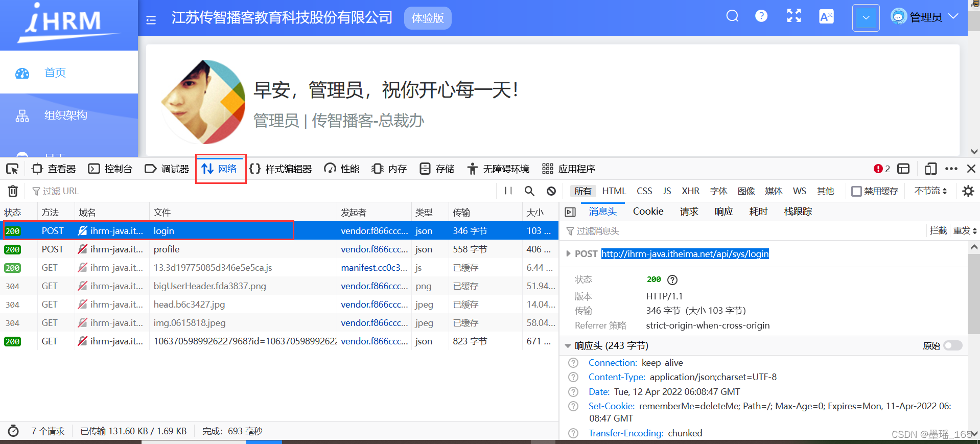Open the 应用程序 tab
980x444 pixels.
coord(569,169)
